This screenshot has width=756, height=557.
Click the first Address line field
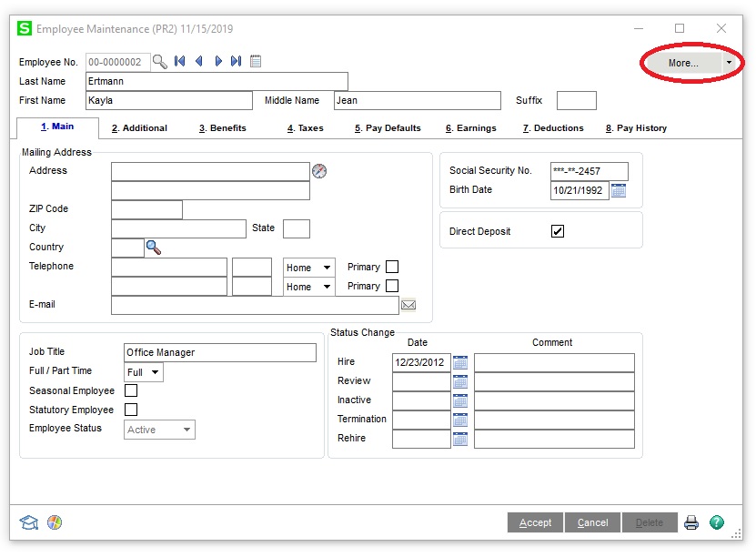pyautogui.click(x=210, y=172)
